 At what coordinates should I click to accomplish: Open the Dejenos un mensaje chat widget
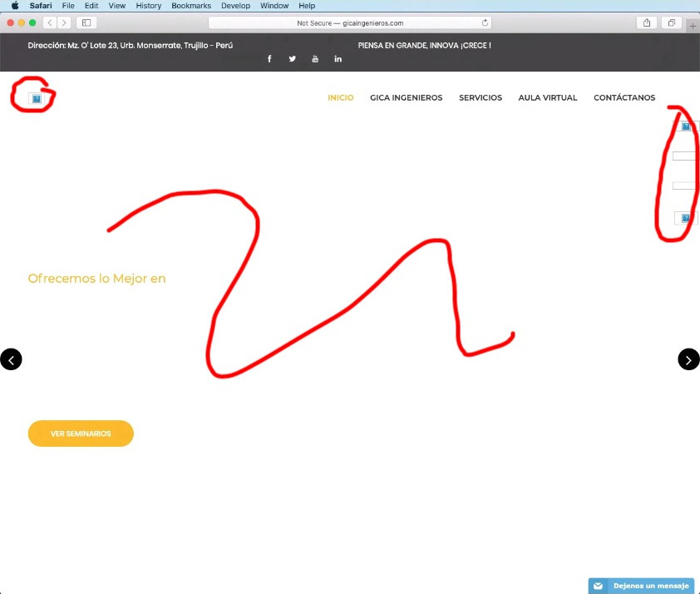coord(641,586)
